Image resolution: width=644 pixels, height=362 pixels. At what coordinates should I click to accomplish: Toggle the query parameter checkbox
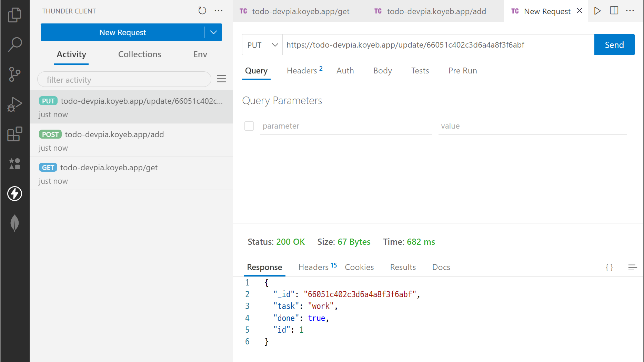[249, 126]
